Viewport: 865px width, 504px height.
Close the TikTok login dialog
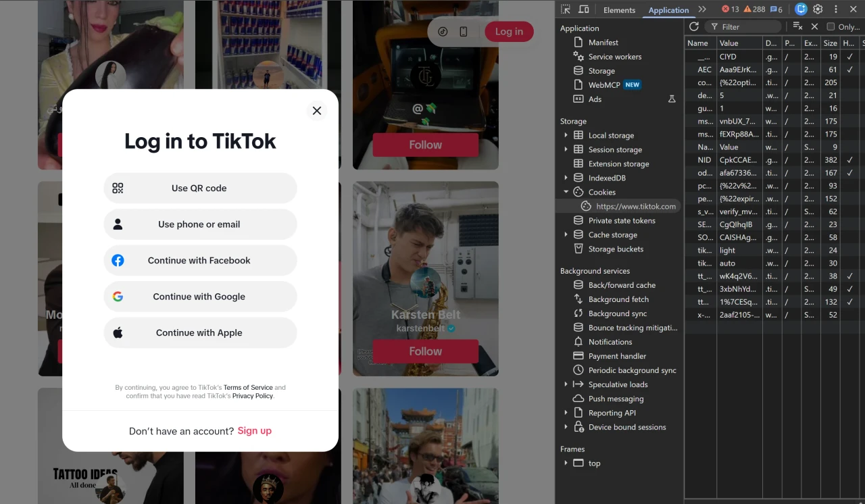(316, 111)
